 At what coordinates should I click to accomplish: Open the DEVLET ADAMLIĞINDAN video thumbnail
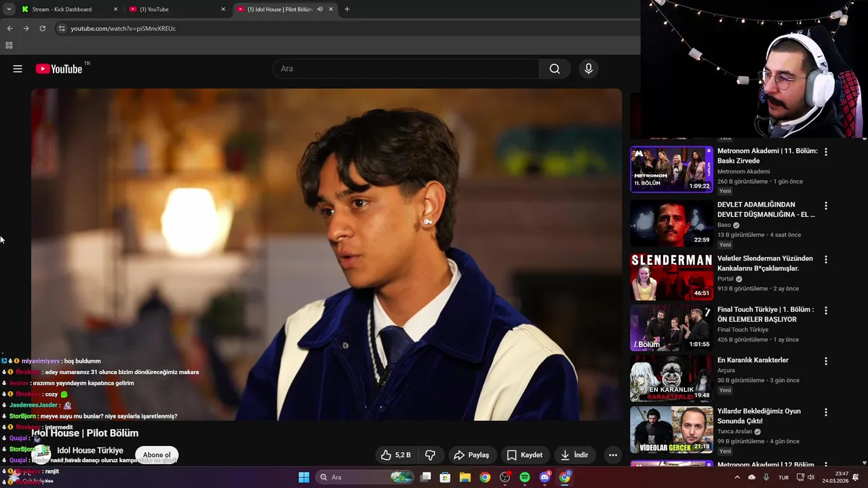[x=671, y=223]
